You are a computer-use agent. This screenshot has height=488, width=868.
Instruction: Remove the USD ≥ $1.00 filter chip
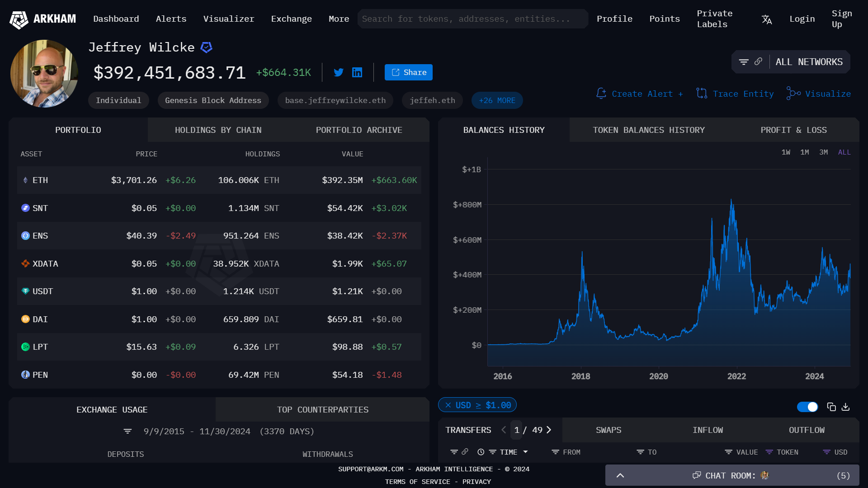[448, 405]
